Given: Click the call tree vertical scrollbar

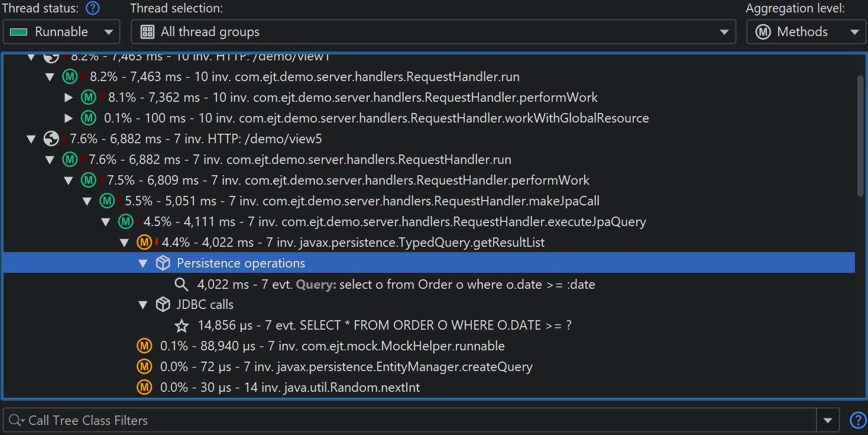Looking at the screenshot, I should pyautogui.click(x=860, y=136).
